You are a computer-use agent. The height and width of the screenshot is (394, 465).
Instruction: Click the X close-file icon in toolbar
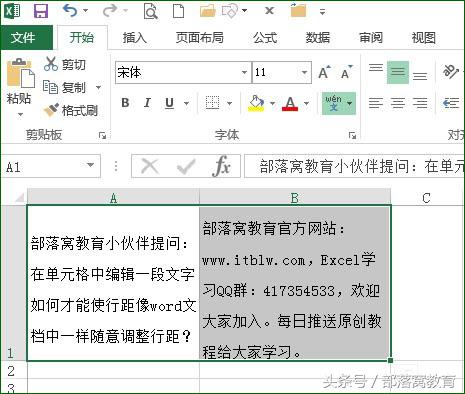click(x=269, y=11)
